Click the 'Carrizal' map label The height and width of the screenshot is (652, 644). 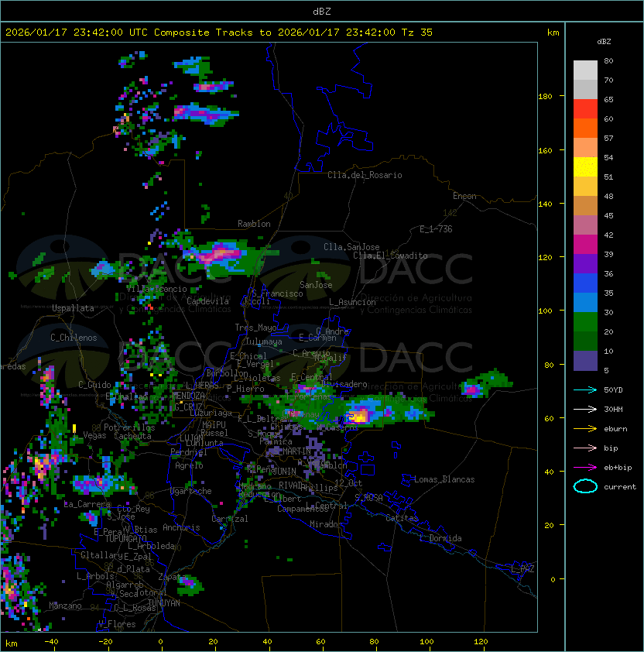230,519
